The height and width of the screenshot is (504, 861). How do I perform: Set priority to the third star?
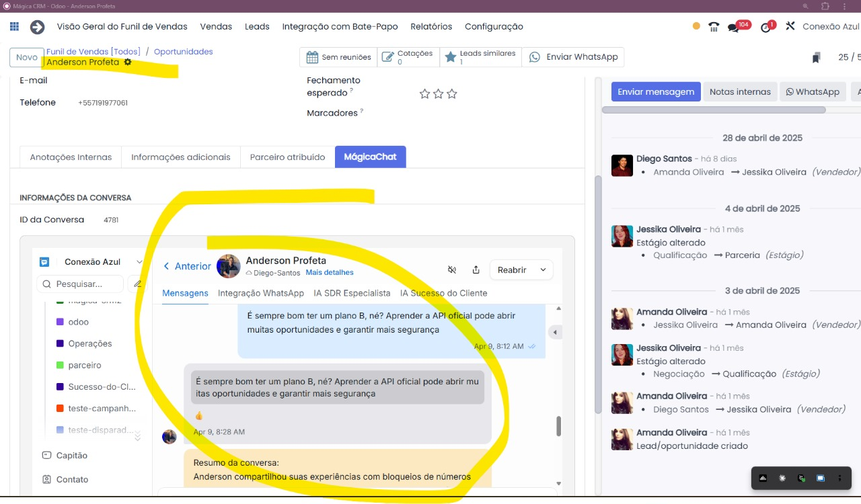(451, 94)
